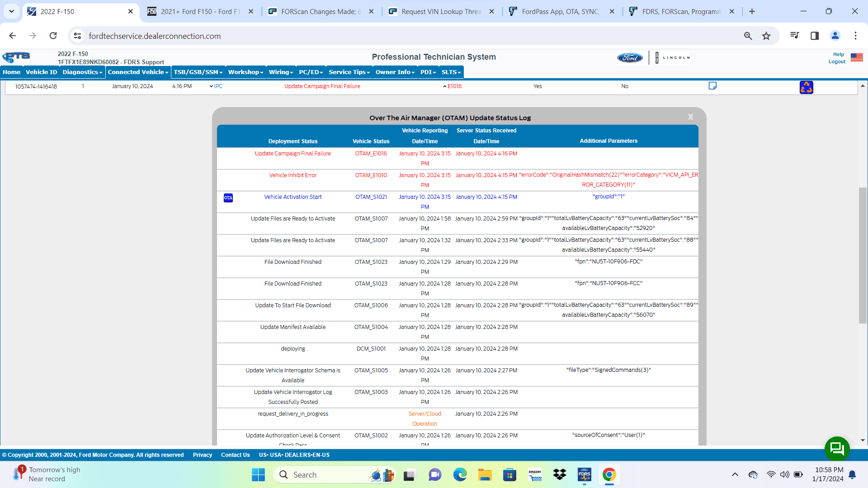Screen dimensions: 868x488
Task: Click the Logout link
Action: point(837,61)
